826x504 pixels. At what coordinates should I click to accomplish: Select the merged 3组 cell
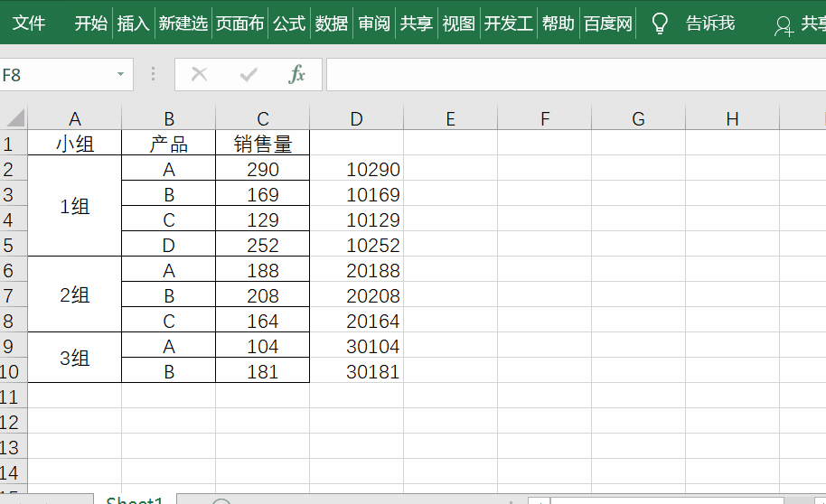click(75, 358)
